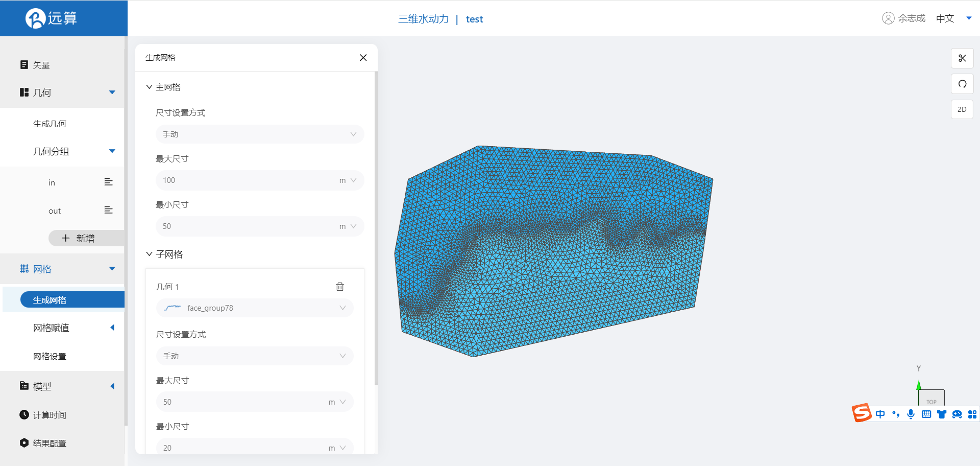Open 生成几何 in the sidebar

[50, 124]
